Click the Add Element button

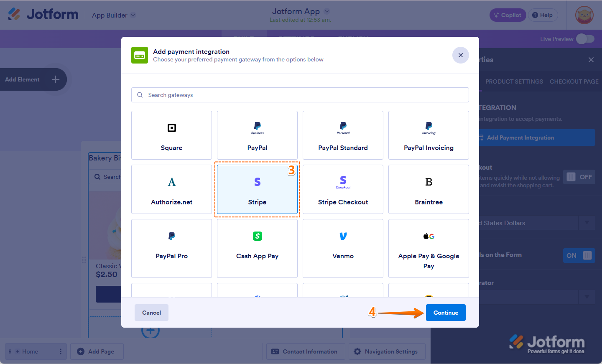(x=33, y=79)
